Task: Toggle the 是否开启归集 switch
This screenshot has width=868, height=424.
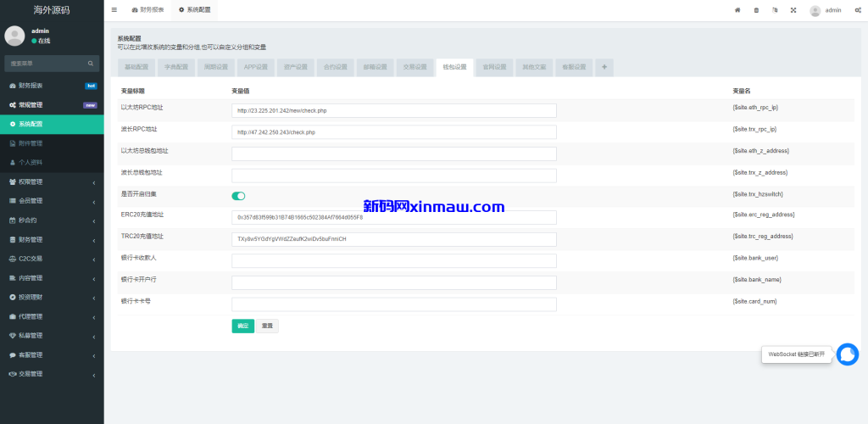Action: tap(238, 196)
